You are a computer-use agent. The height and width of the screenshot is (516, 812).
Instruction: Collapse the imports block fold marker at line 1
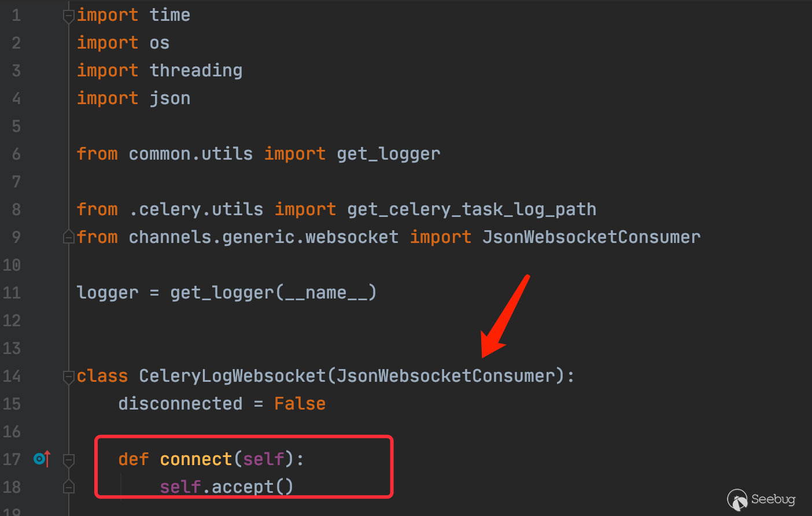point(69,16)
